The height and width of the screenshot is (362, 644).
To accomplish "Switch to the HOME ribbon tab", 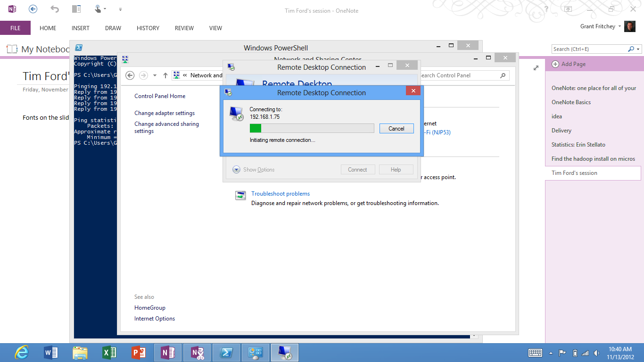I will [x=48, y=28].
